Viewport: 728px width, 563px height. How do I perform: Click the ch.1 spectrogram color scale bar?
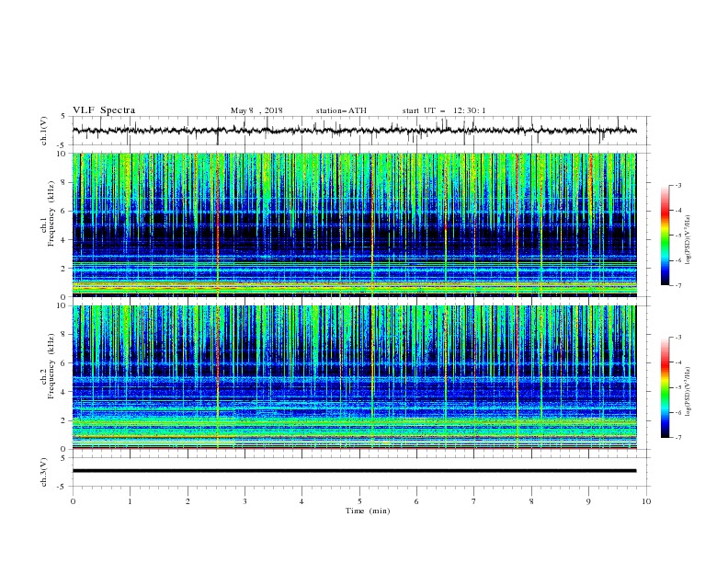click(665, 235)
